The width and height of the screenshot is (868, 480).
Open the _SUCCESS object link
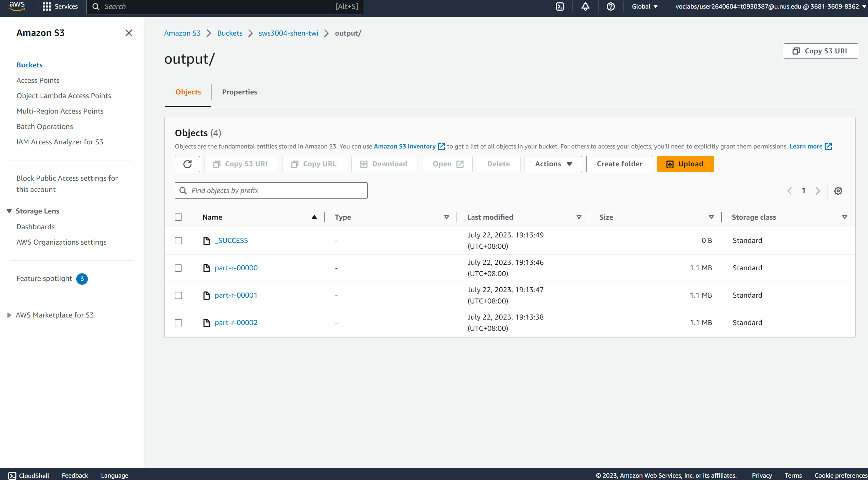pyautogui.click(x=231, y=241)
